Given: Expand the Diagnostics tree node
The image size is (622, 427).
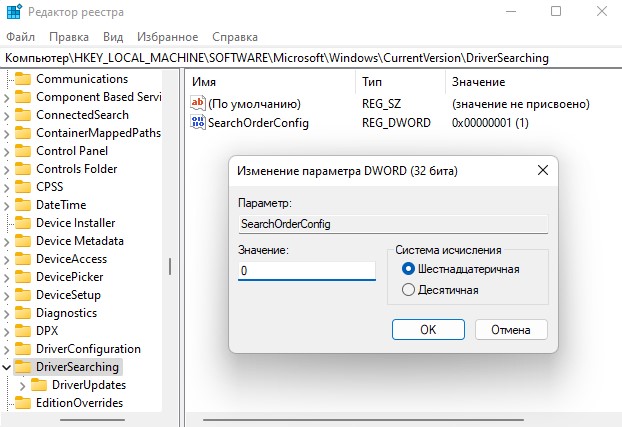Looking at the screenshot, I should coord(7,313).
